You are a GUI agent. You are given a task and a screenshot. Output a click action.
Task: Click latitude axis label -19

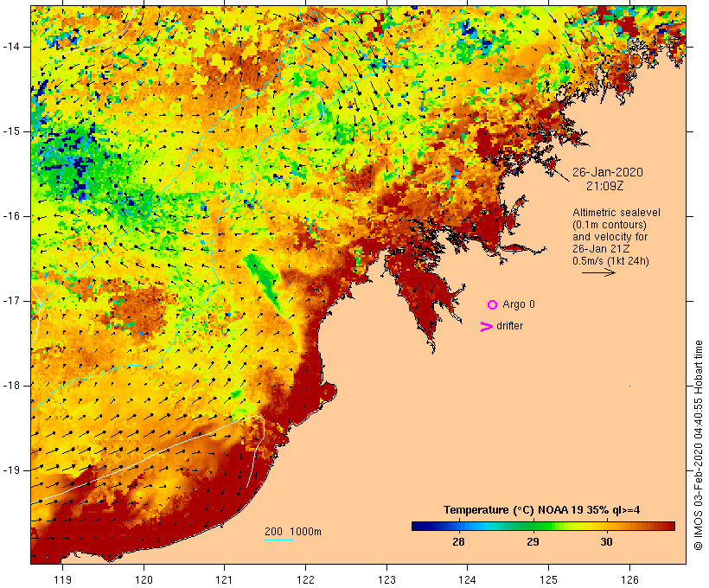pyautogui.click(x=11, y=470)
